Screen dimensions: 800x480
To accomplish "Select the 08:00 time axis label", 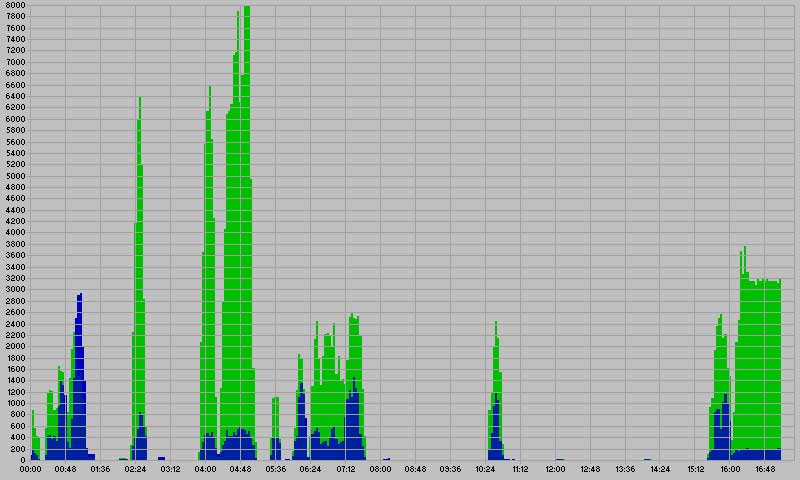I will point(380,468).
